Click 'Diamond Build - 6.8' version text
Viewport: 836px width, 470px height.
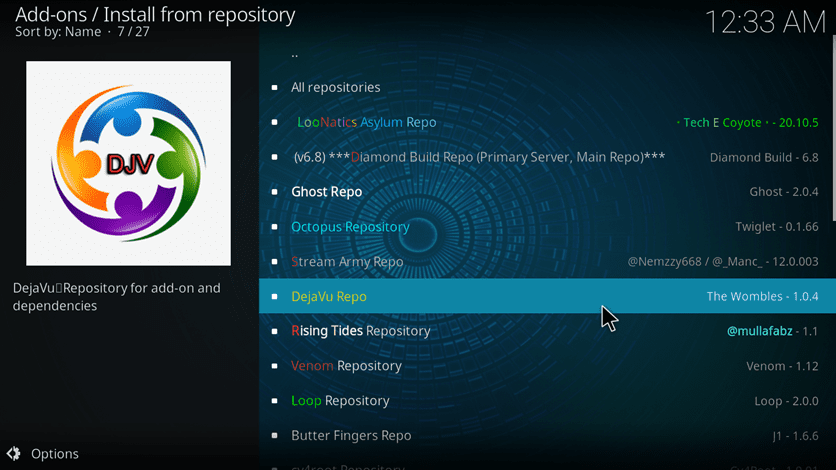pyautogui.click(x=764, y=157)
